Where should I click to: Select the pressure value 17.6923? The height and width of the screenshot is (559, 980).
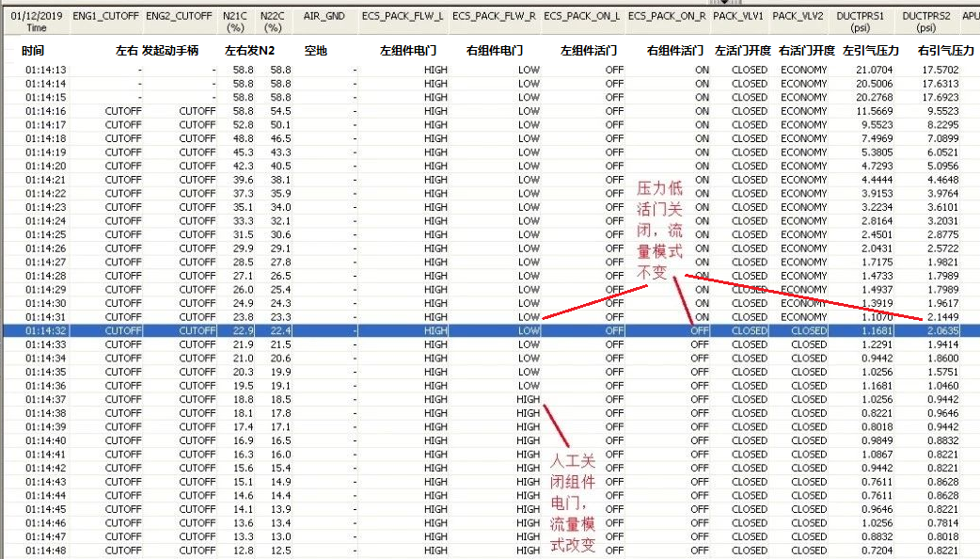(940, 98)
